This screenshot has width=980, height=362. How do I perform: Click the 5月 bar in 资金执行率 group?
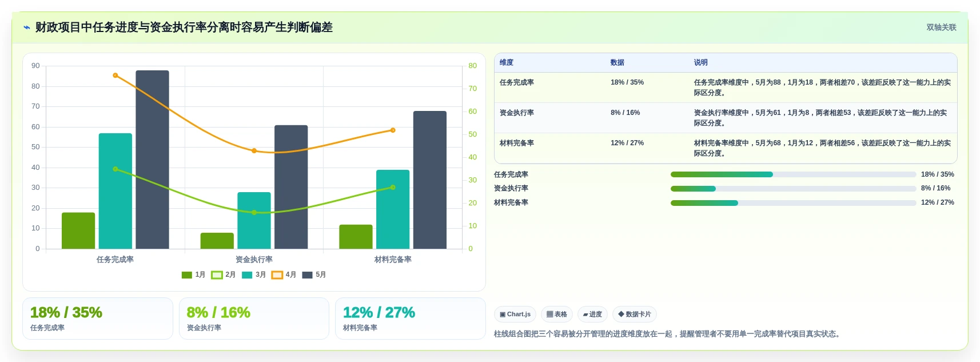pyautogui.click(x=291, y=187)
